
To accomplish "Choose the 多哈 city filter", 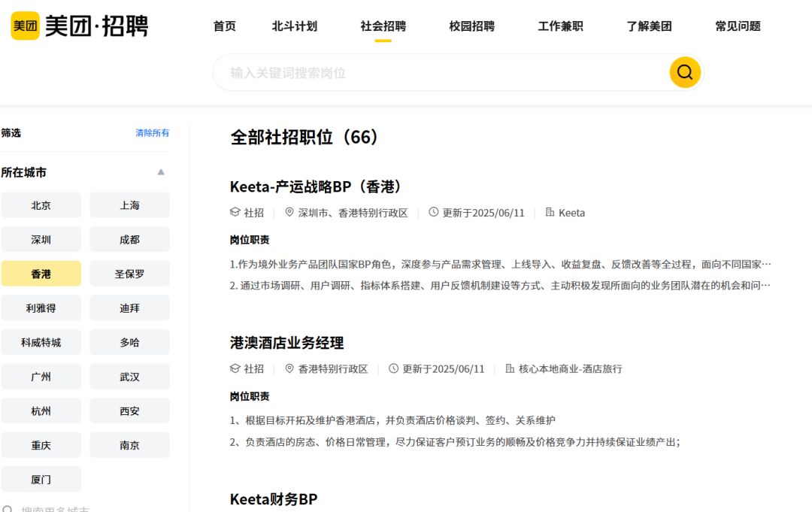I will click(x=129, y=343).
